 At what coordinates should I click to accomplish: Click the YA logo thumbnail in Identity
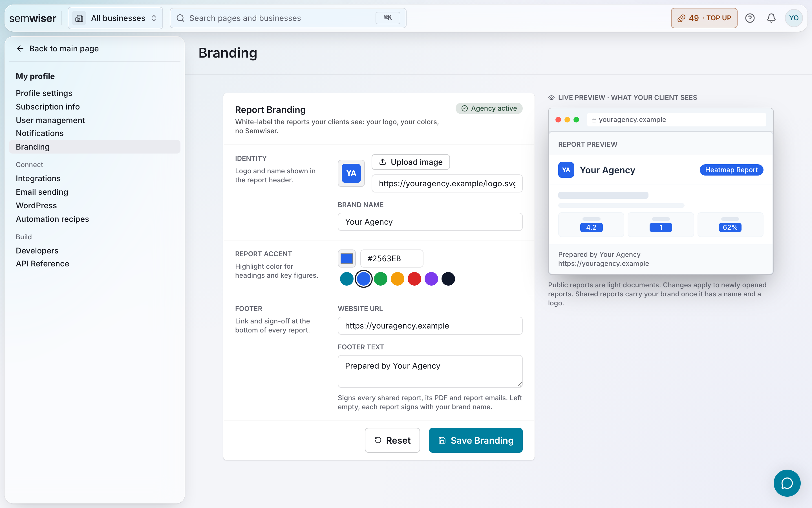point(351,173)
